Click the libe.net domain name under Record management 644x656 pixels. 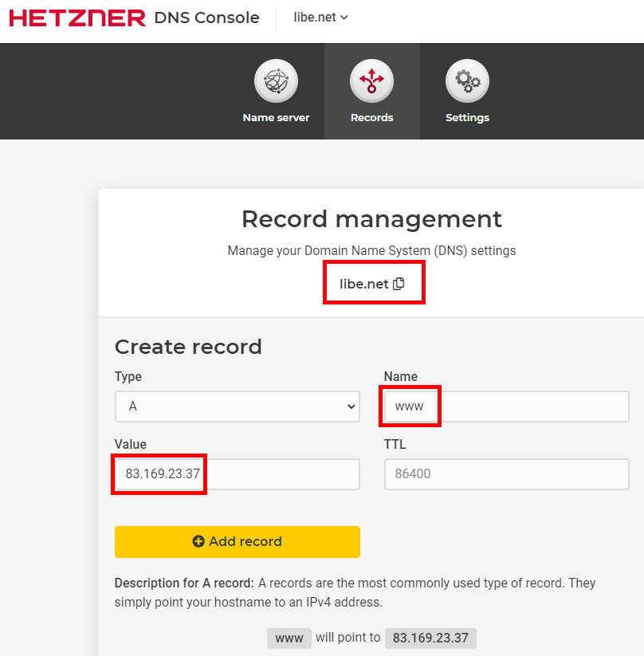(363, 284)
